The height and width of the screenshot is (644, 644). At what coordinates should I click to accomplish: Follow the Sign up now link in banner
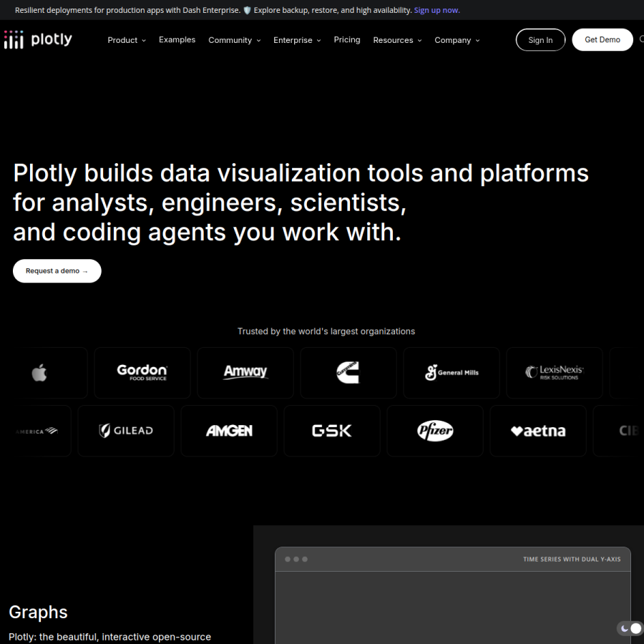[437, 10]
